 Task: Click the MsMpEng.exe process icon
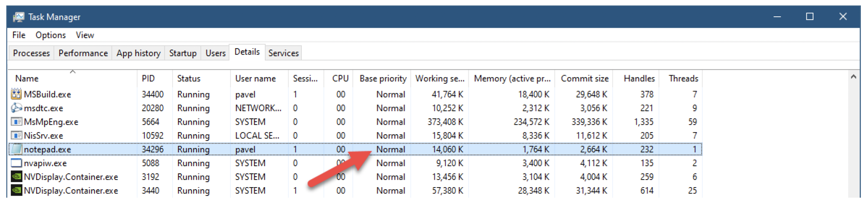coord(16,122)
